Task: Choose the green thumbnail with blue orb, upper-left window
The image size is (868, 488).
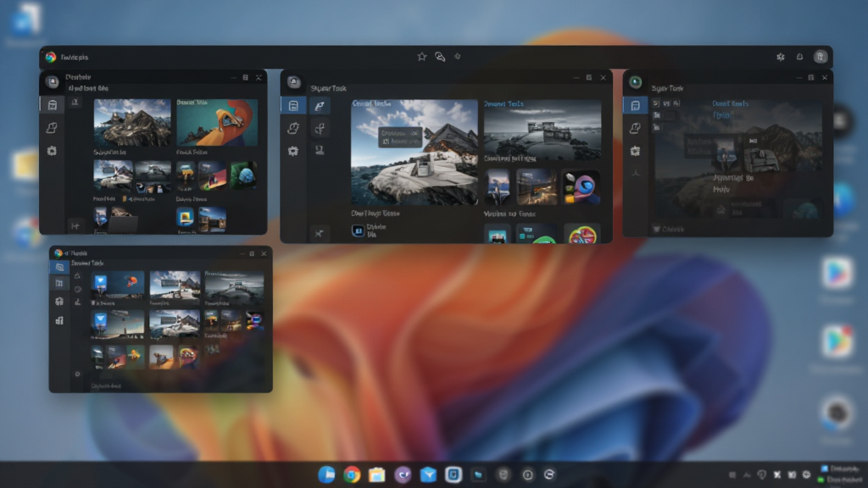Action: [243, 175]
